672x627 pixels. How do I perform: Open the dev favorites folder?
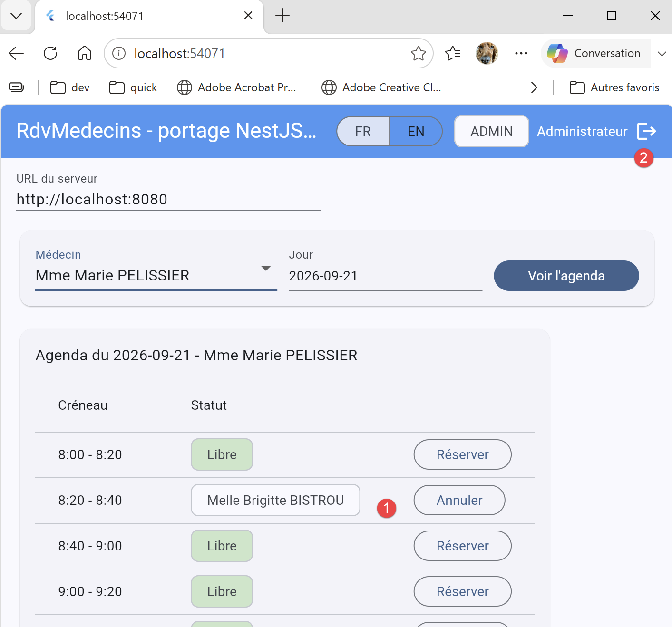coord(70,87)
